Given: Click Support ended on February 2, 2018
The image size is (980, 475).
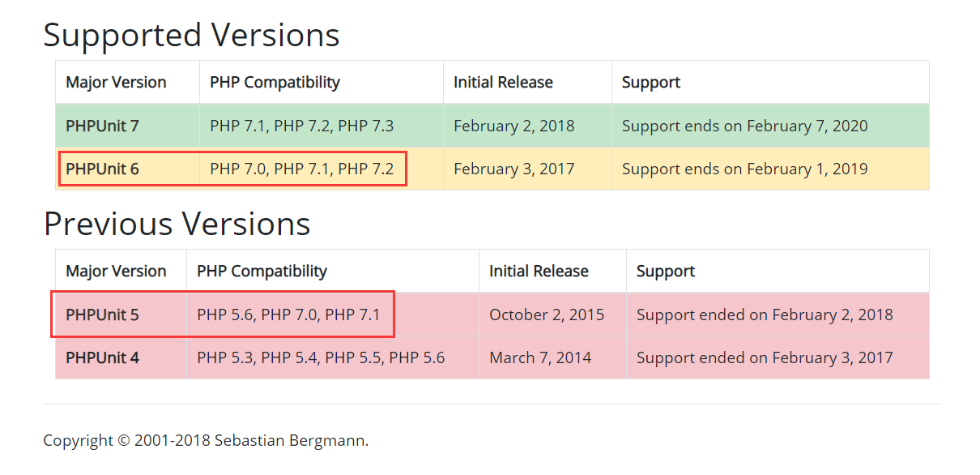Looking at the screenshot, I should 765,315.
